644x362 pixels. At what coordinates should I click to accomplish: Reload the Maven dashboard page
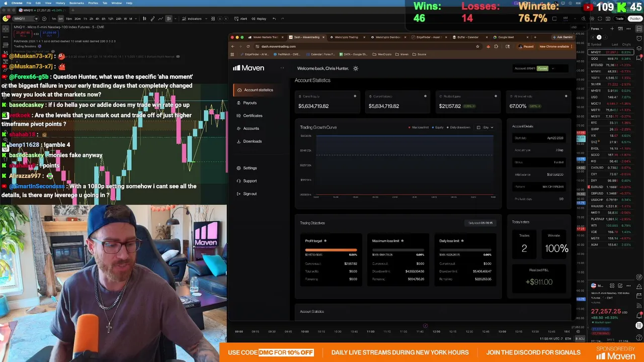pos(248,46)
